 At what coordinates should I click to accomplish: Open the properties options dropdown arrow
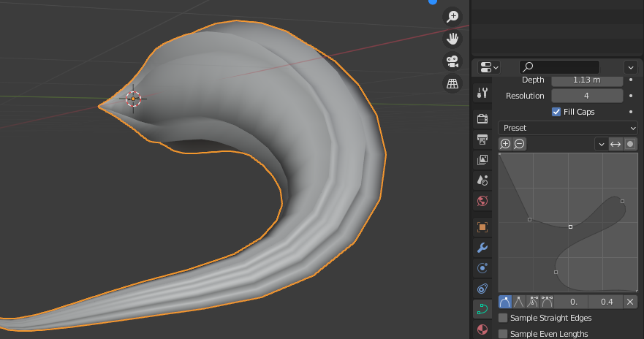click(x=630, y=67)
